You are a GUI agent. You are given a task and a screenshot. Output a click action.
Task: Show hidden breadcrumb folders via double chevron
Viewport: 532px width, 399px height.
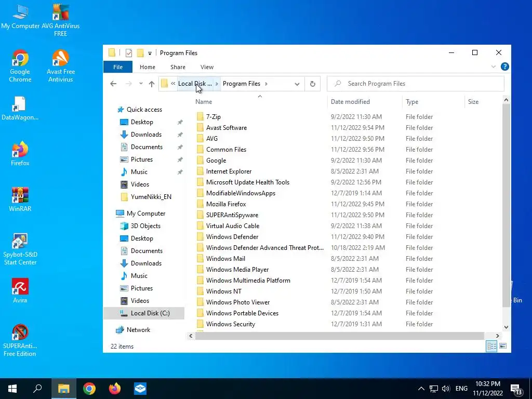tap(173, 84)
